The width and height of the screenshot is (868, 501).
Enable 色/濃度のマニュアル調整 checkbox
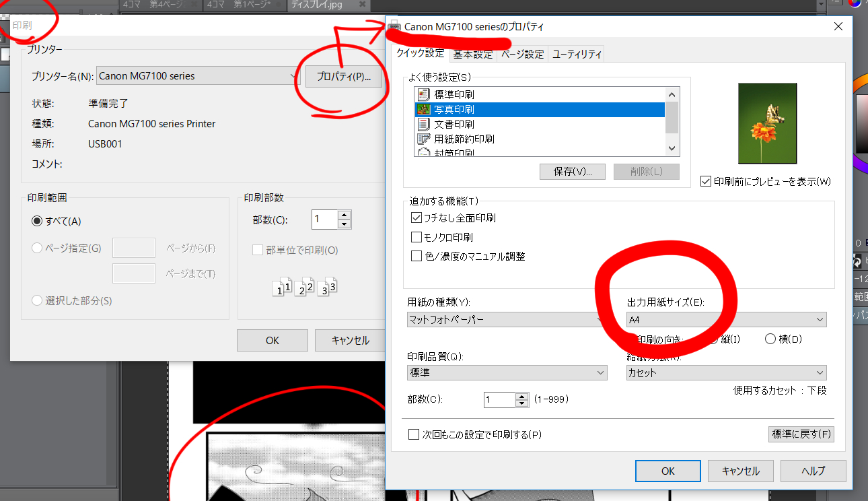coord(416,256)
